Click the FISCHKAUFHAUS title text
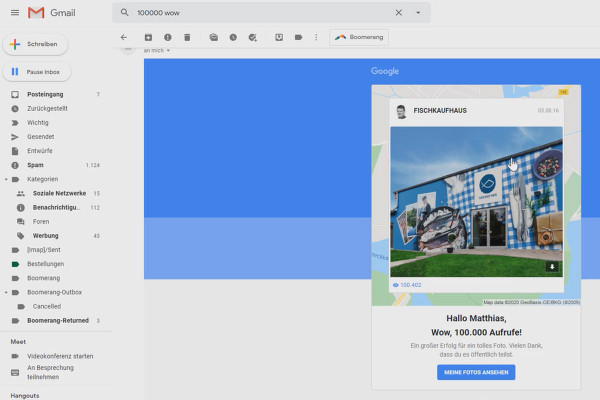This screenshot has height=400, width=600. (440, 111)
